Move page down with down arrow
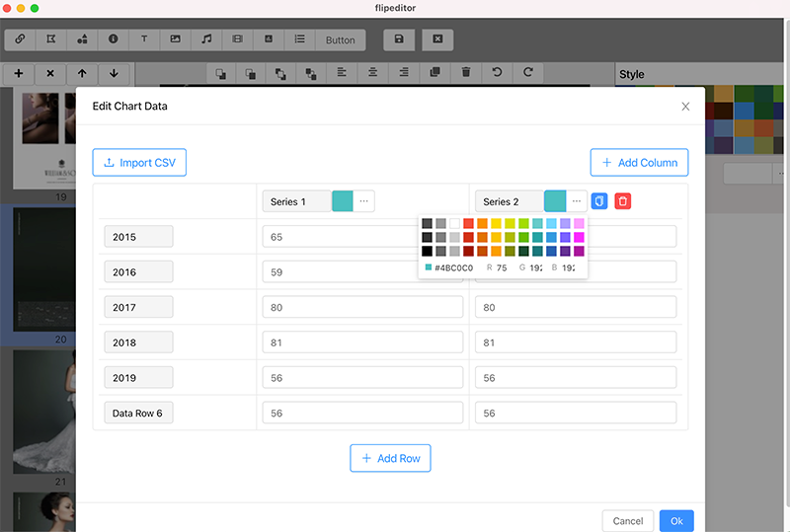Screen dimensions: 790x532 coord(114,74)
